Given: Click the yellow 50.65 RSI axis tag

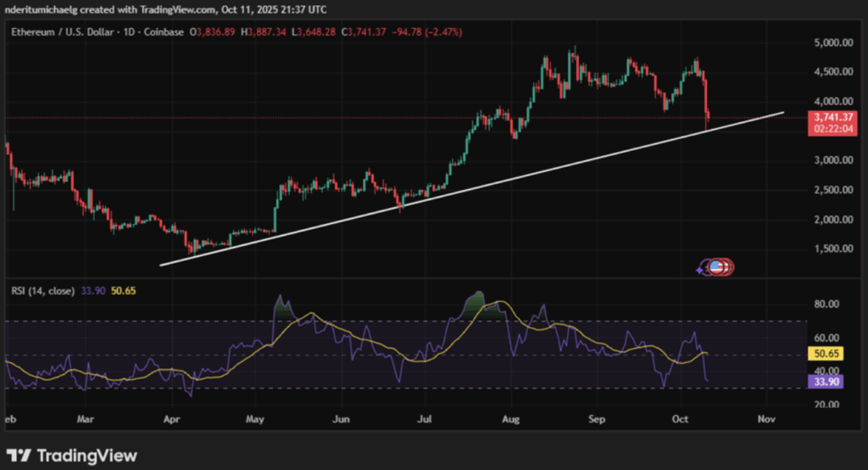Looking at the screenshot, I should click(828, 354).
